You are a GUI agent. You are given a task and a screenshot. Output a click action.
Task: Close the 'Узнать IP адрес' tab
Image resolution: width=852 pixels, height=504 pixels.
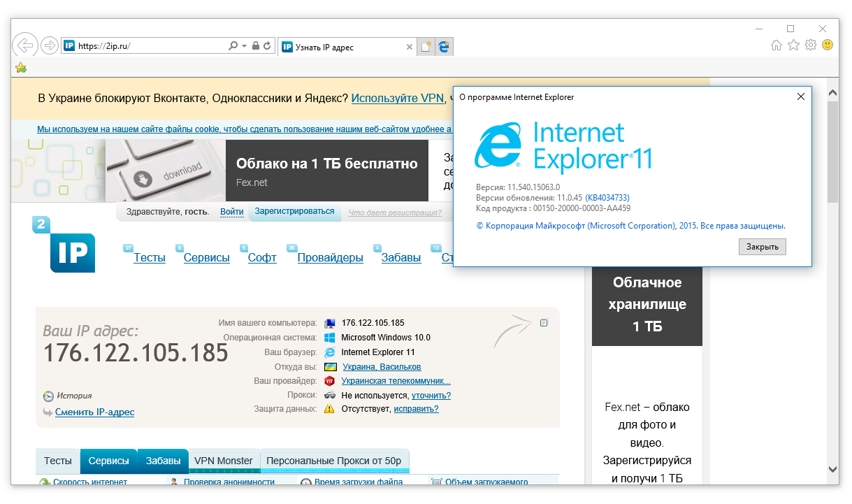[410, 47]
